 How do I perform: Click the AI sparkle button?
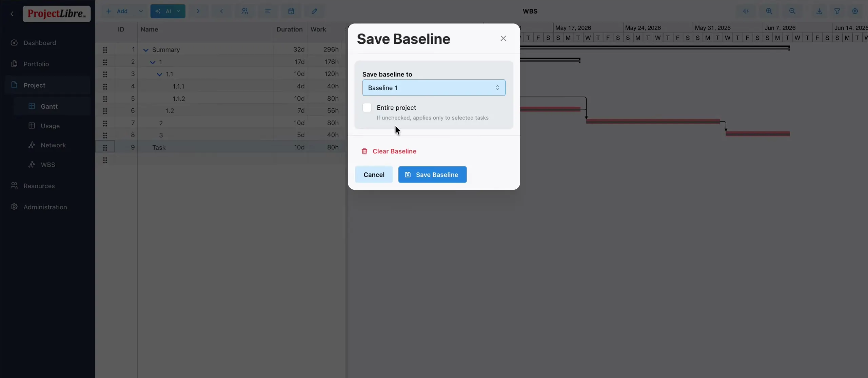pos(163,11)
